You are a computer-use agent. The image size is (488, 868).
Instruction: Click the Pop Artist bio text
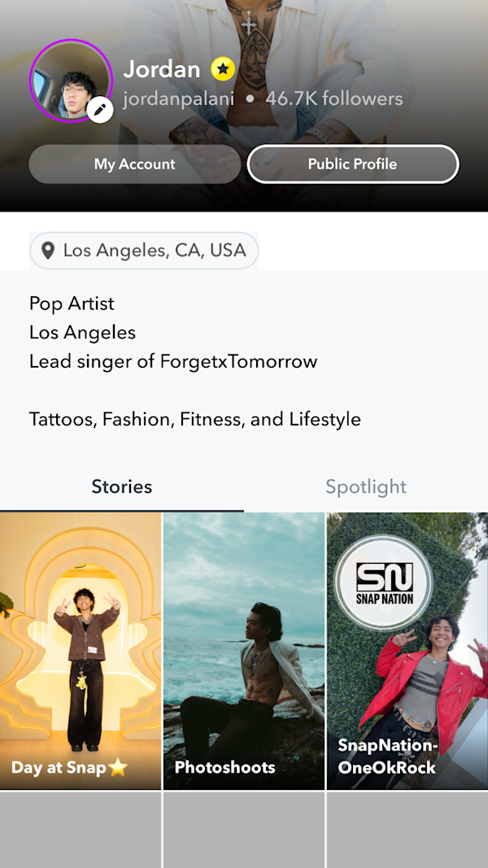pyautogui.click(x=71, y=303)
